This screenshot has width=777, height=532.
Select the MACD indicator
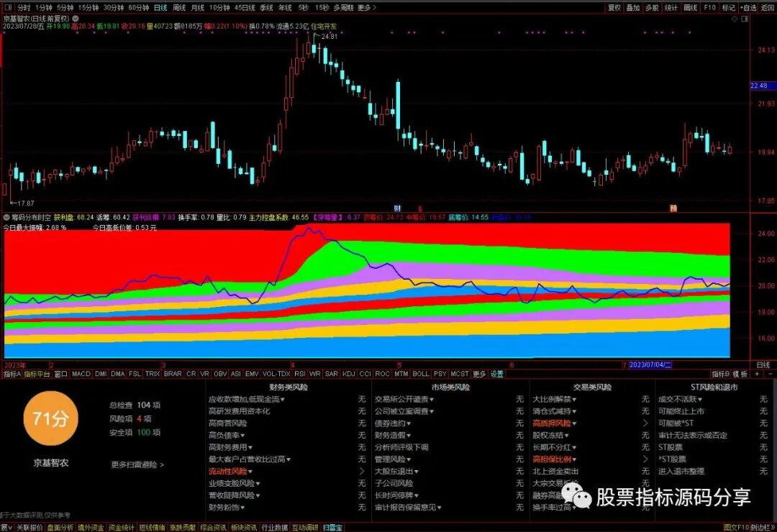click(x=81, y=374)
